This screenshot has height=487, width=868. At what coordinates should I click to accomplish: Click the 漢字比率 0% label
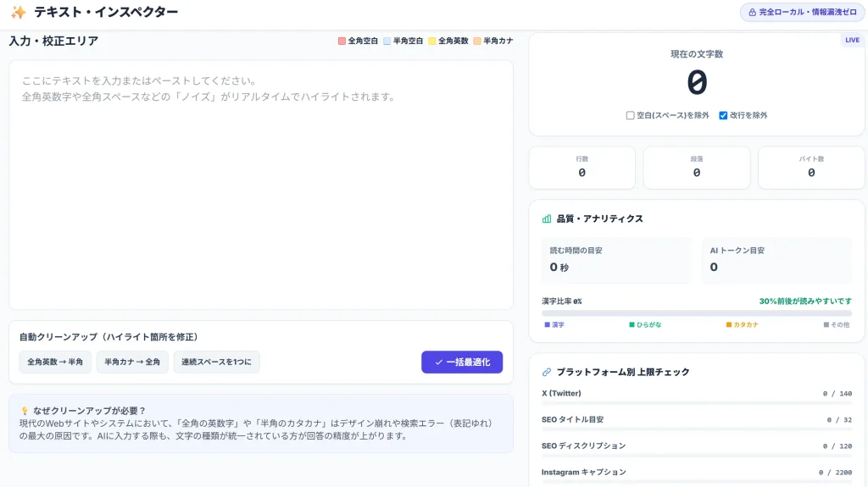click(562, 301)
